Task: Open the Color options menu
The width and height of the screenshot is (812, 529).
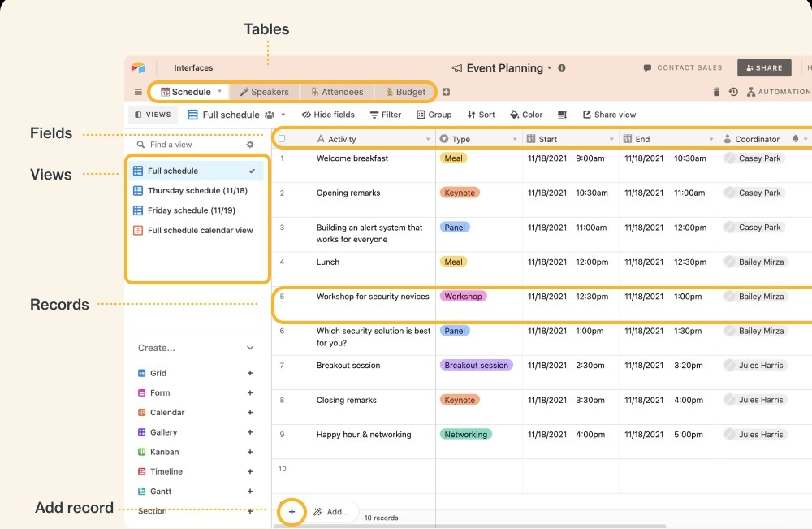Action: (x=526, y=115)
